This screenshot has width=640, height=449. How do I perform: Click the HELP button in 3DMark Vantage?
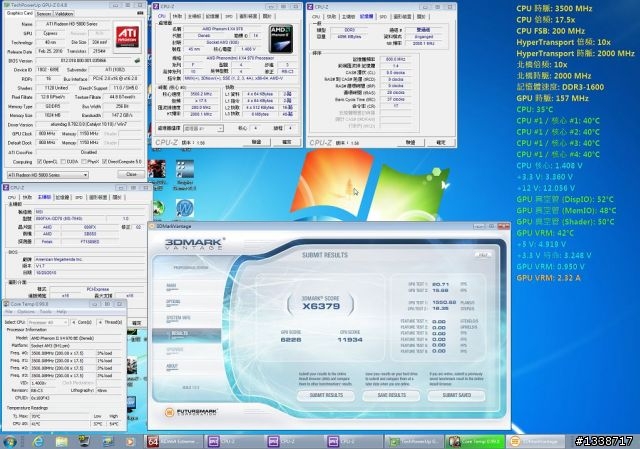[x=483, y=255]
